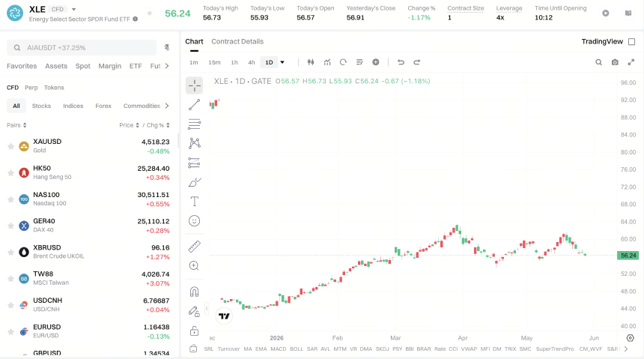This screenshot has height=359, width=644.
Task: Open the horizontal lines fib tool
Action: tap(194, 124)
